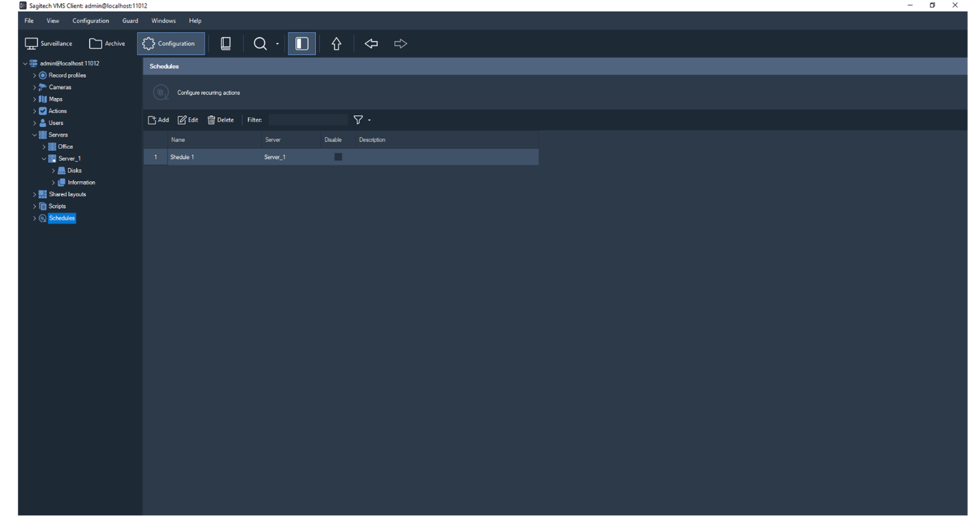This screenshot has width=980, height=516.
Task: Click the Cameras icon in tree
Action: [43, 87]
